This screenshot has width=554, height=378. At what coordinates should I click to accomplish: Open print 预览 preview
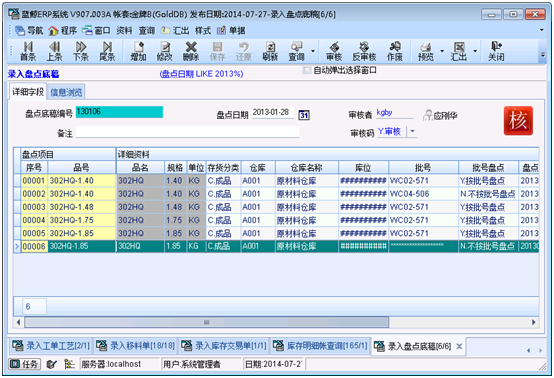point(426,51)
